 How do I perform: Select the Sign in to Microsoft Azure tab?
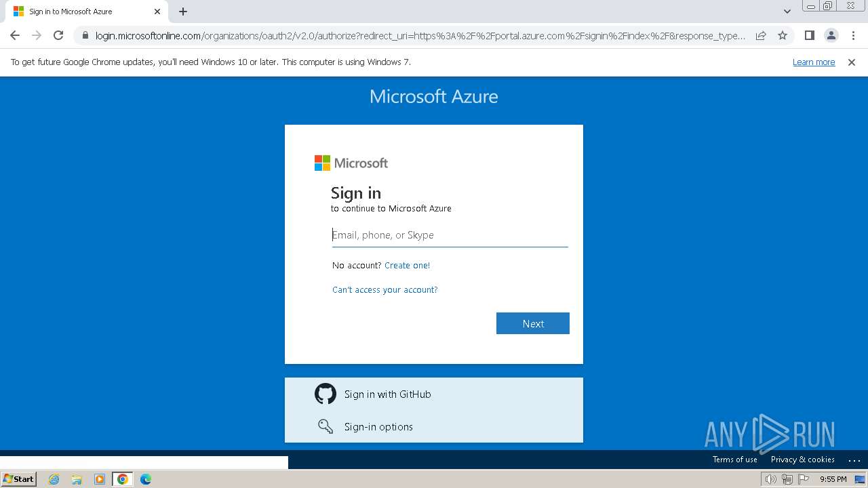[86, 12]
